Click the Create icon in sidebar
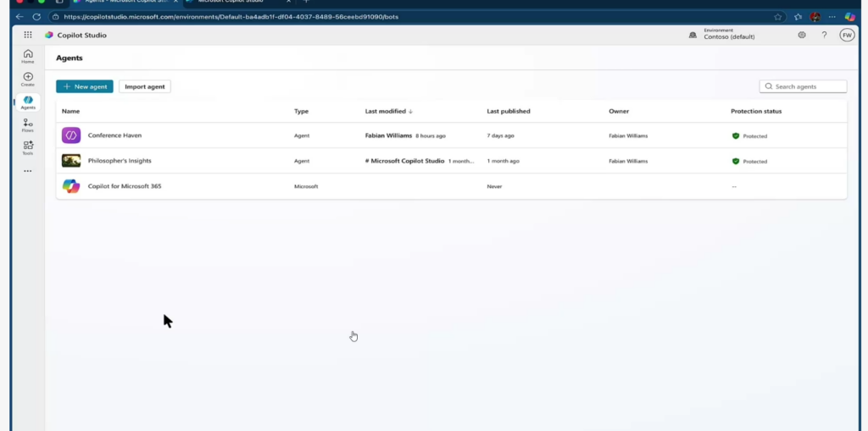The height and width of the screenshot is (431, 868). click(28, 79)
